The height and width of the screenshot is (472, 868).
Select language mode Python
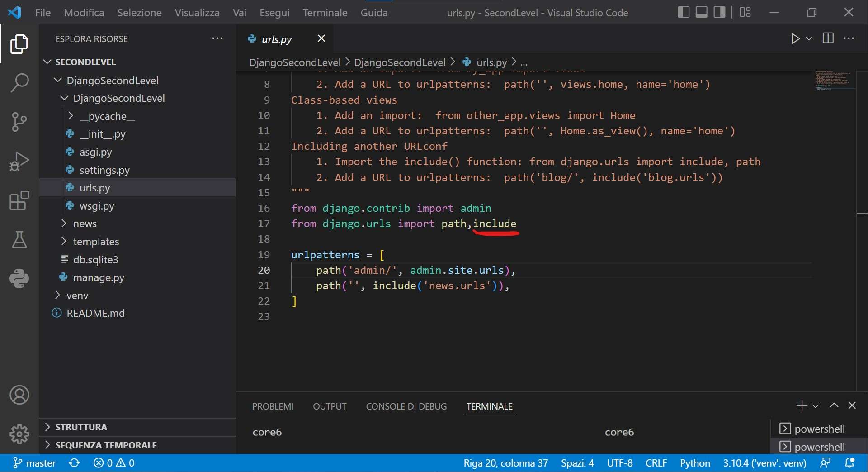pos(695,463)
